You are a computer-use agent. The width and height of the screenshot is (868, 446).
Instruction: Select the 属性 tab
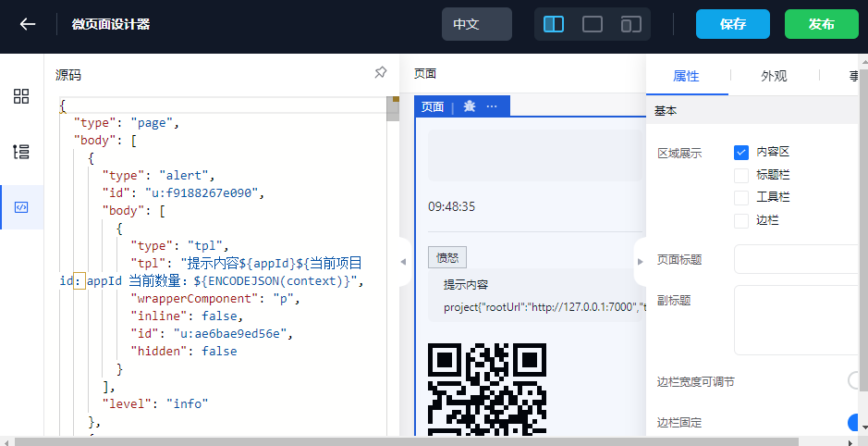coord(686,76)
